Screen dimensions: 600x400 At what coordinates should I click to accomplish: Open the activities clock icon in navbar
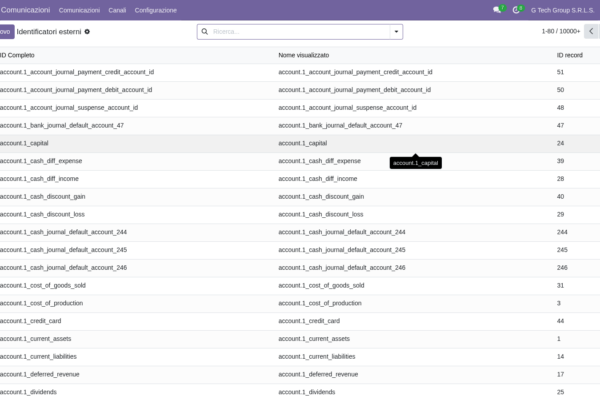click(516, 10)
